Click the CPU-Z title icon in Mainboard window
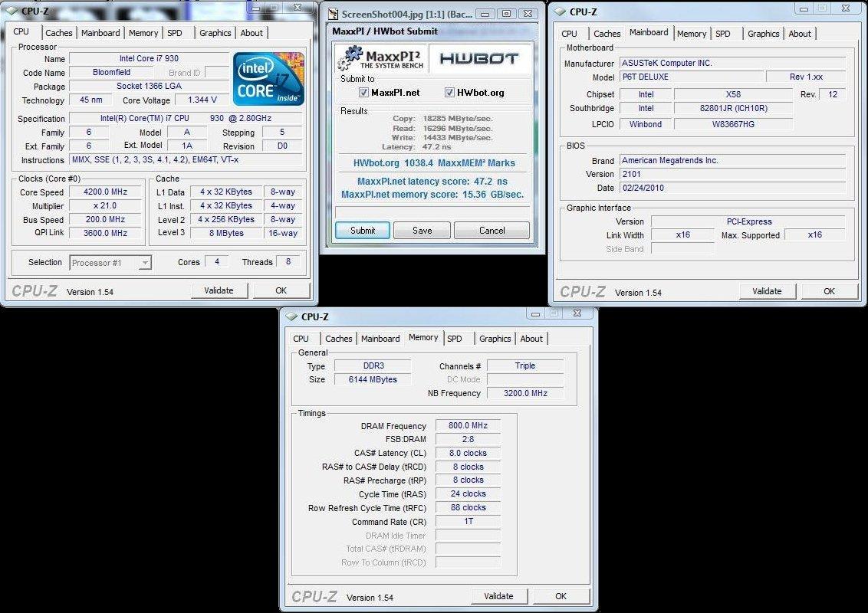Image resolution: width=868 pixels, height=613 pixels. 560,11
